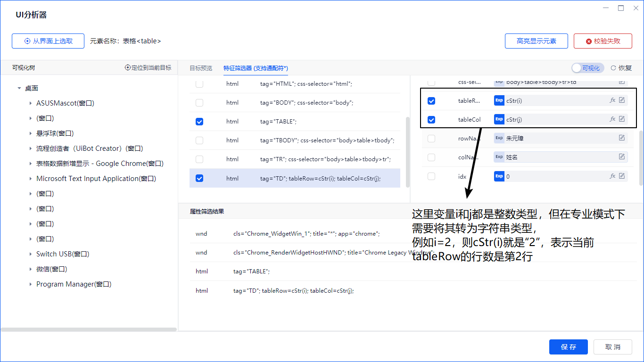Select the 特征筛选器 (支持通配符*) tab
Screen dimensions: 644x362
(x=256, y=68)
